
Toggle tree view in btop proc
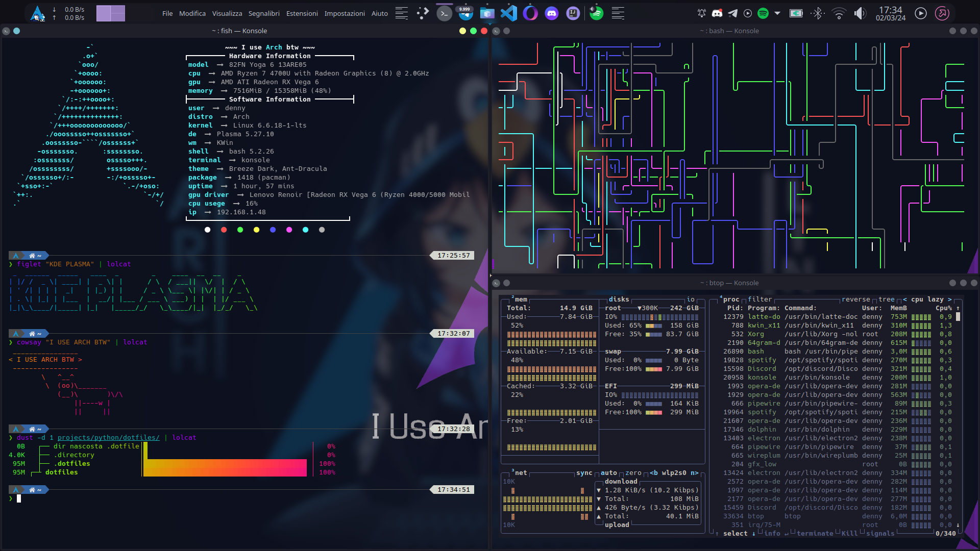(886, 299)
